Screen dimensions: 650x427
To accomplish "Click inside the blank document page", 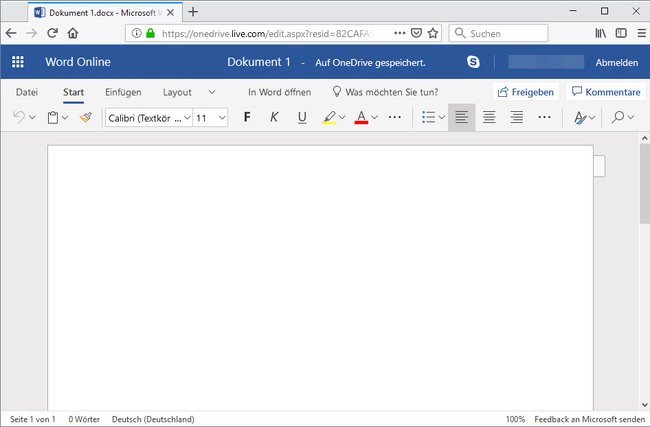I will tap(320, 278).
